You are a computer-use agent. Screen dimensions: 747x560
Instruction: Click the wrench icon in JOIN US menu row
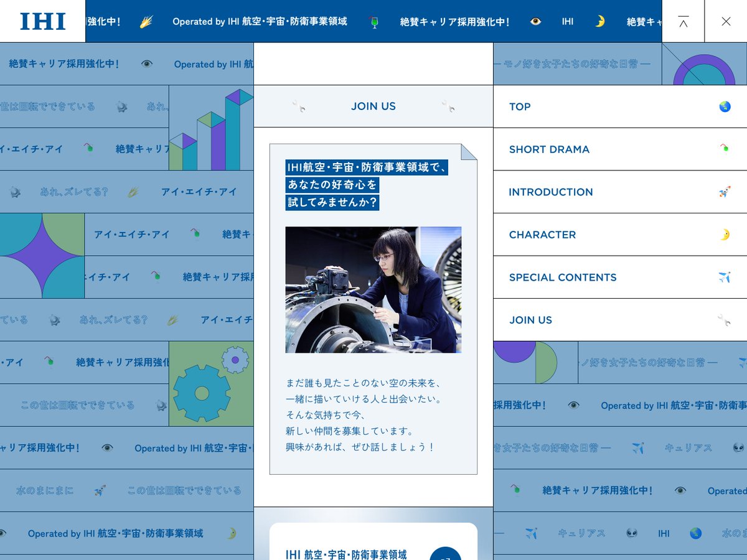[x=724, y=320]
